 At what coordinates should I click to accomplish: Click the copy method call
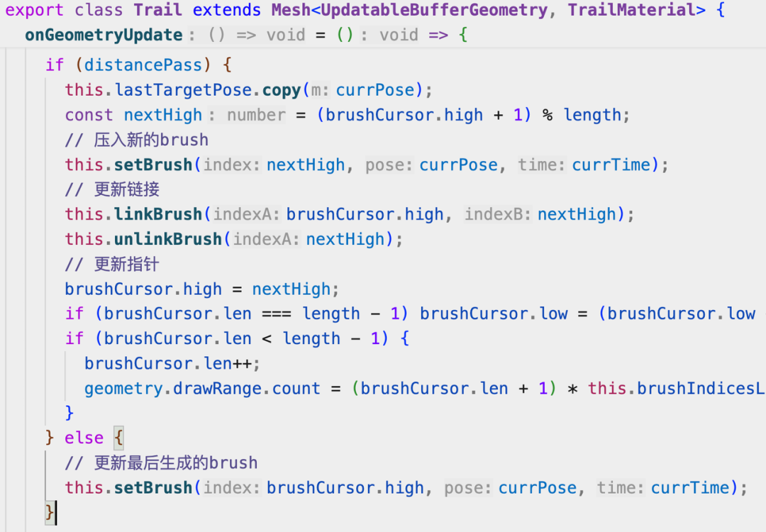282,90
